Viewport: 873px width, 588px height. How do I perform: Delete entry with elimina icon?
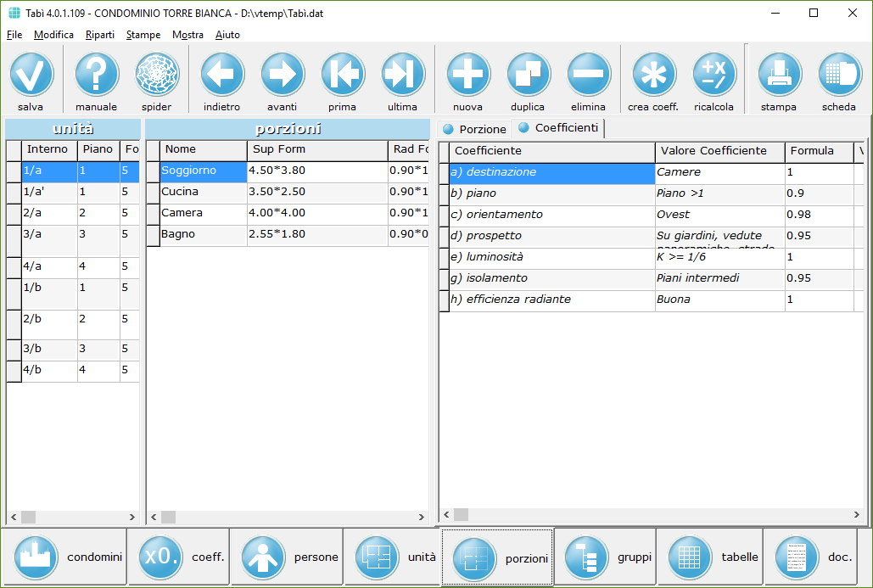coord(588,75)
